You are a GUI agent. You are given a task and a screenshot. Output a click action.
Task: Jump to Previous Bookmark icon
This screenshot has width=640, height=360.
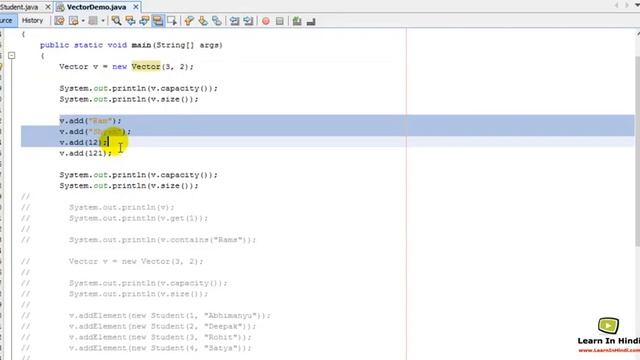(x=189, y=21)
